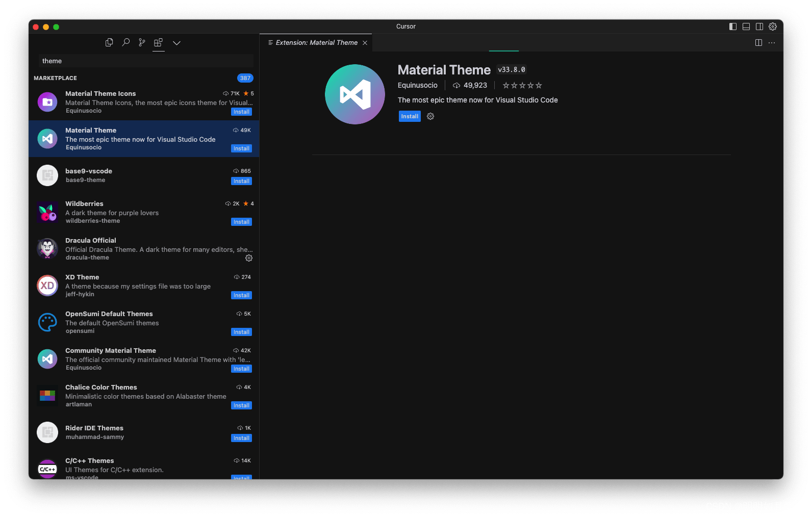Expand the additional views chevron
Viewport: 812px width, 517px height.
tap(176, 43)
